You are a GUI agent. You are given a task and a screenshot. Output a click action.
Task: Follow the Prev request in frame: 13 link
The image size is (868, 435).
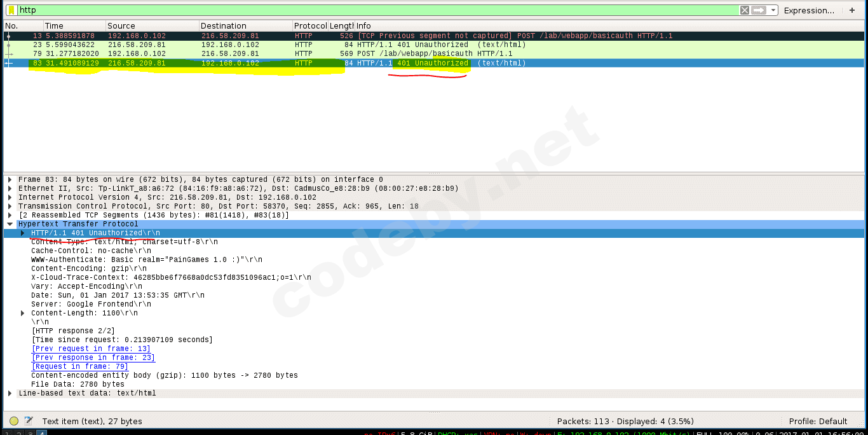click(91, 349)
